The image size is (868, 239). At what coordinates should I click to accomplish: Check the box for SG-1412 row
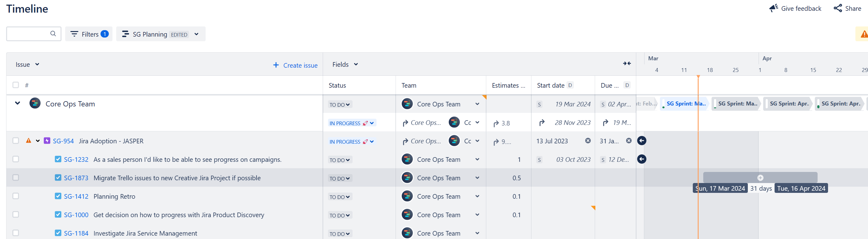pos(15,196)
